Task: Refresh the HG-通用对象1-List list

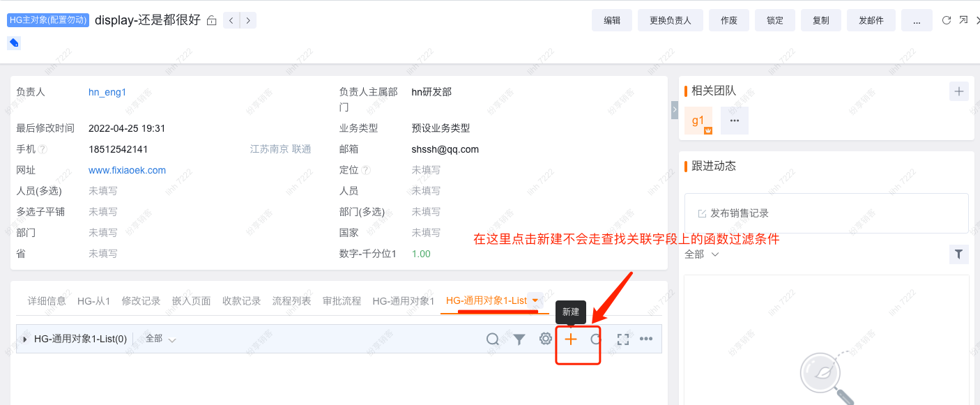Action: click(x=595, y=339)
